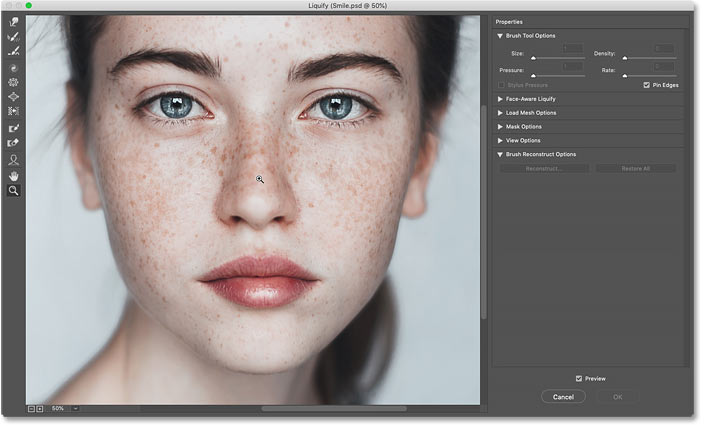This screenshot has height=426, width=704.
Task: Select the Bloat tool
Action: click(14, 96)
